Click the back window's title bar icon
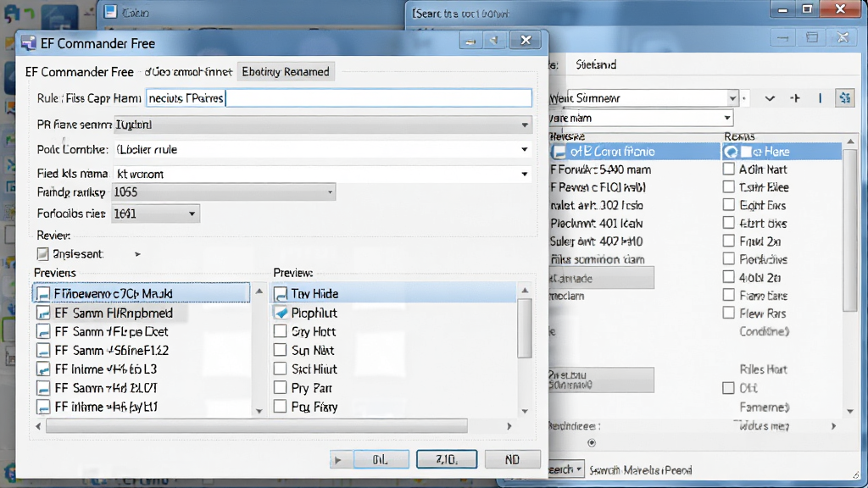This screenshot has width=868, height=488. pos(111,12)
